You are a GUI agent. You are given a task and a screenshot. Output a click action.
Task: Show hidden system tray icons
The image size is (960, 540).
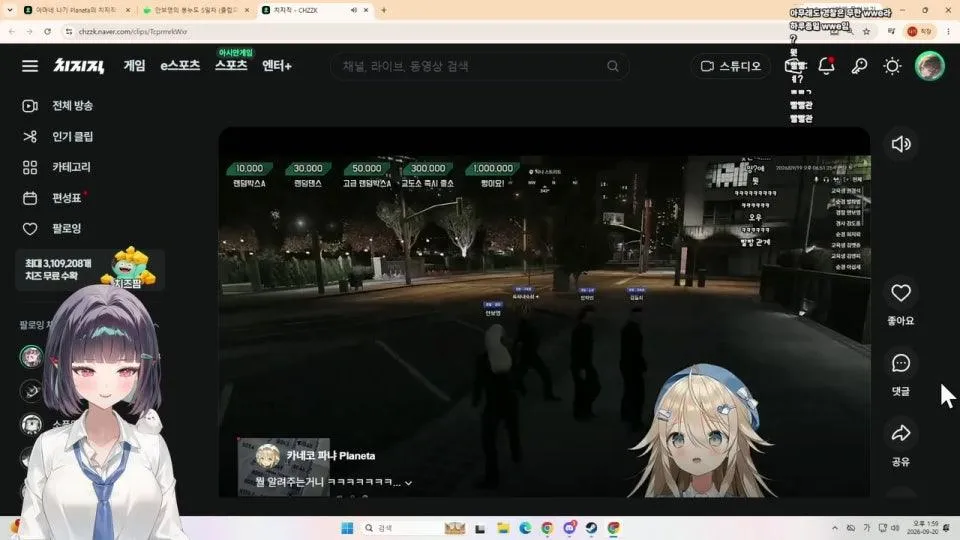click(834, 528)
